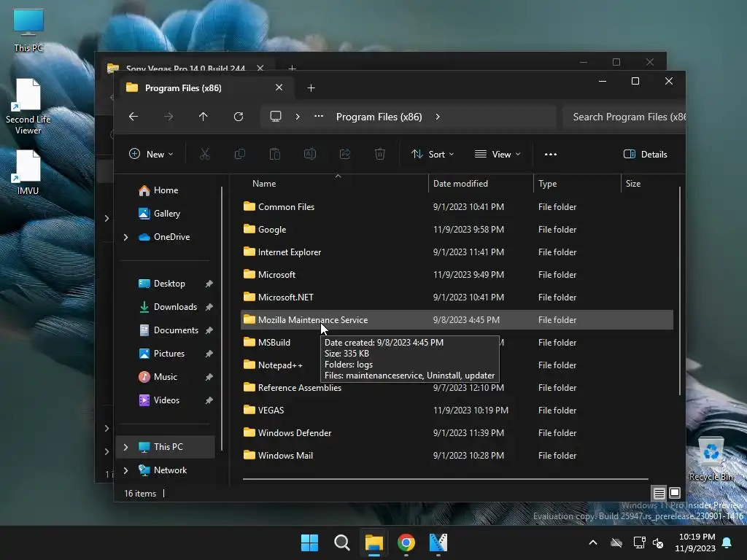The width and height of the screenshot is (747, 560).
Task: Open Music quick access link
Action: (x=164, y=377)
